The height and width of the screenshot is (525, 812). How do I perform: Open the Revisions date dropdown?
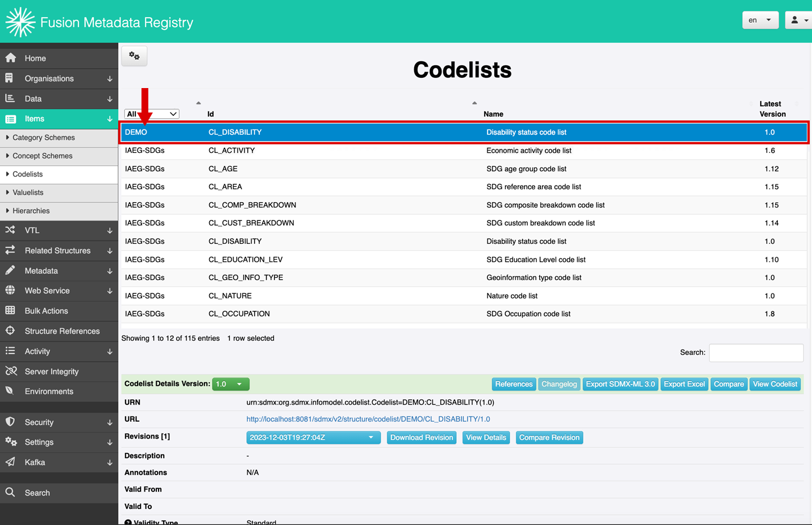click(x=313, y=438)
